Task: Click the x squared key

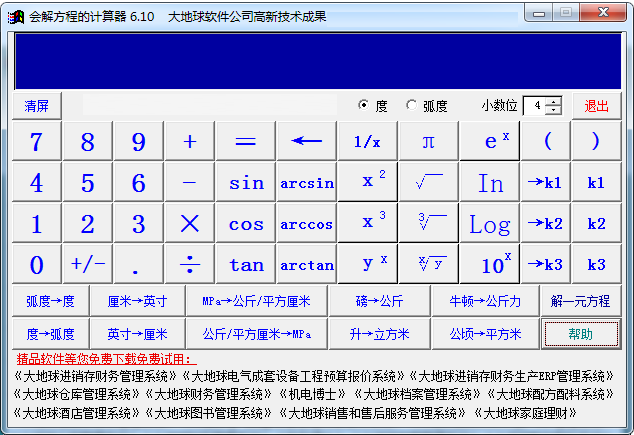Action: (x=368, y=182)
